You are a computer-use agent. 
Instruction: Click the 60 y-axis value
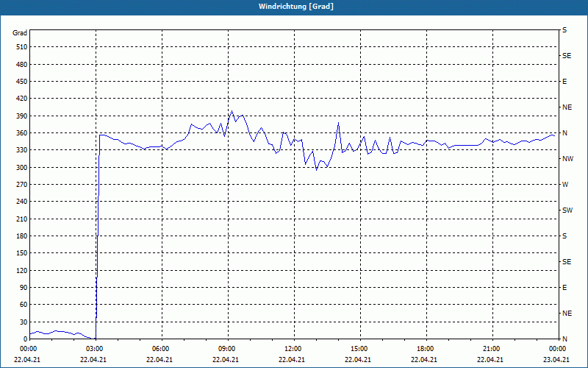[24, 305]
